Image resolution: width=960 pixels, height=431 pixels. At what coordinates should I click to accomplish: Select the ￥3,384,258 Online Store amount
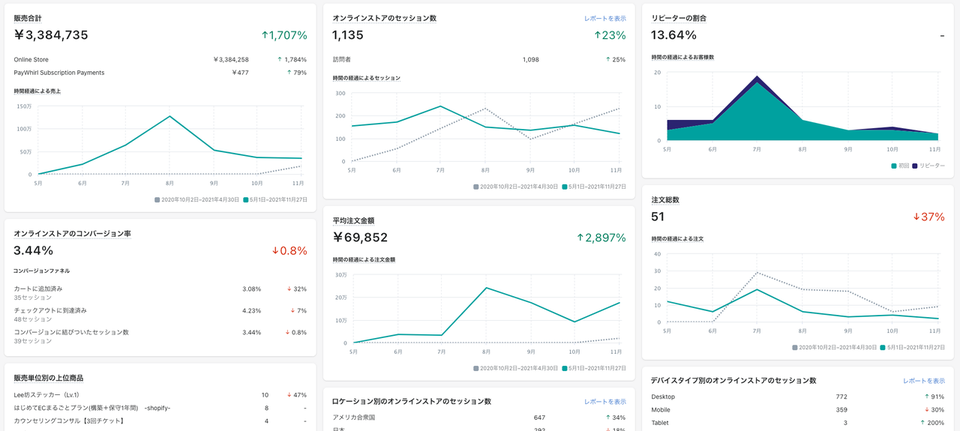[x=231, y=60]
